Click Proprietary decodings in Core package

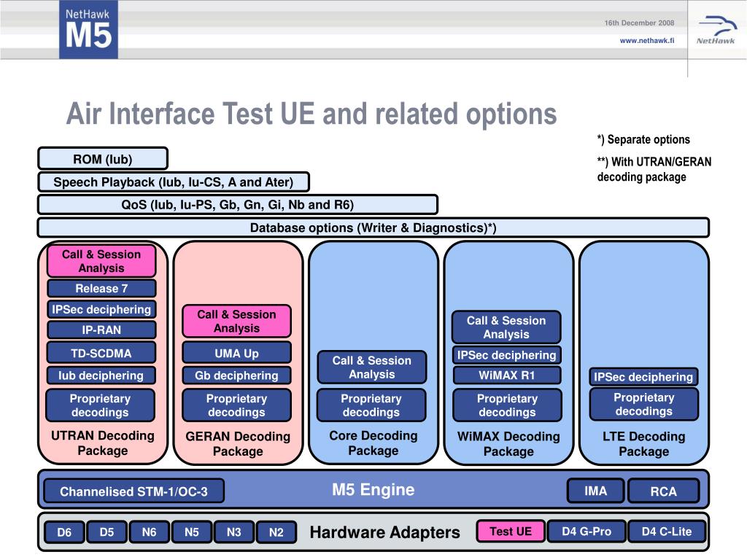click(x=371, y=405)
